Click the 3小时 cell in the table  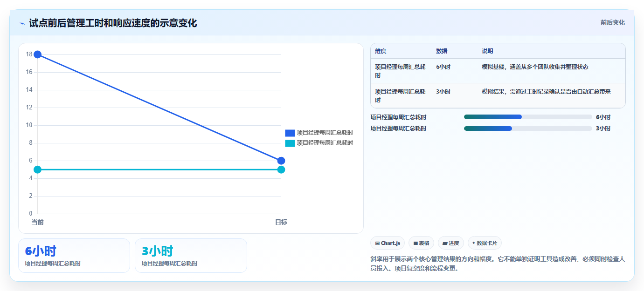443,92
